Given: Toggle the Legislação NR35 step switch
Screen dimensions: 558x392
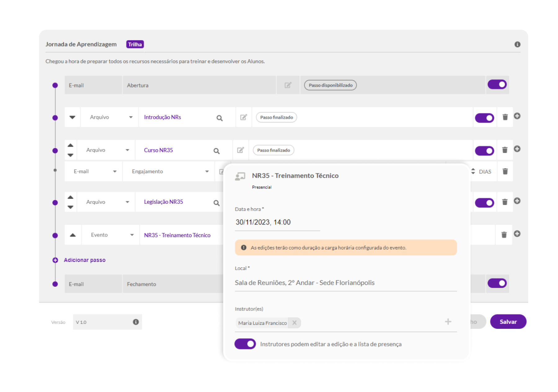Looking at the screenshot, I should click(x=485, y=203).
